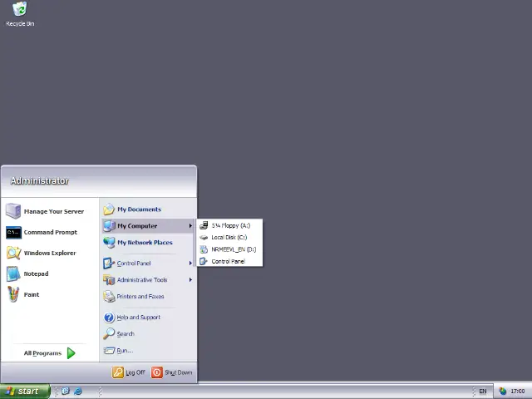Viewport: 532px width, 399px height.
Task: Launch Command Prompt from its icon
Action: 13,233
